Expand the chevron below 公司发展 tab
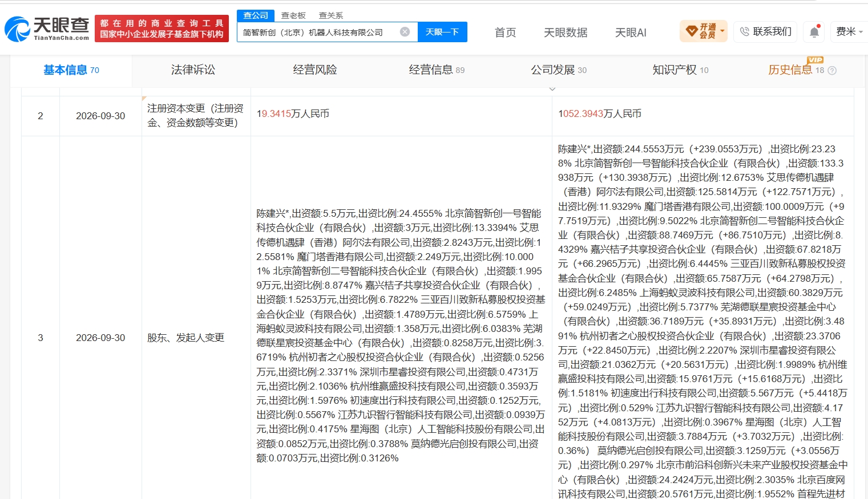Viewport: 868px width, 499px height. (x=552, y=89)
